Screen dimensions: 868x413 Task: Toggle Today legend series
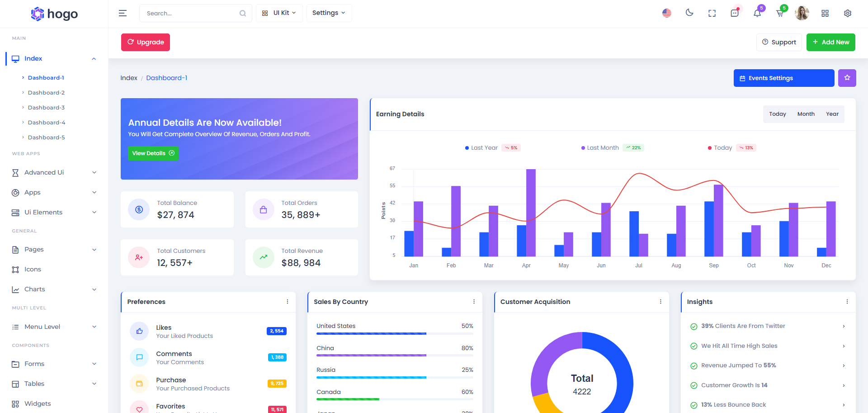(x=720, y=148)
